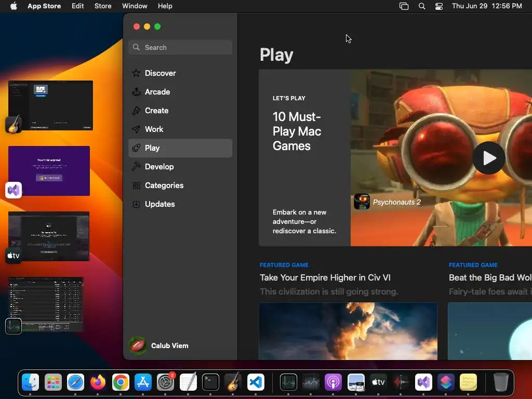Open the Psychonauts 2 label link
This screenshot has width=532, height=399.
[x=396, y=202]
